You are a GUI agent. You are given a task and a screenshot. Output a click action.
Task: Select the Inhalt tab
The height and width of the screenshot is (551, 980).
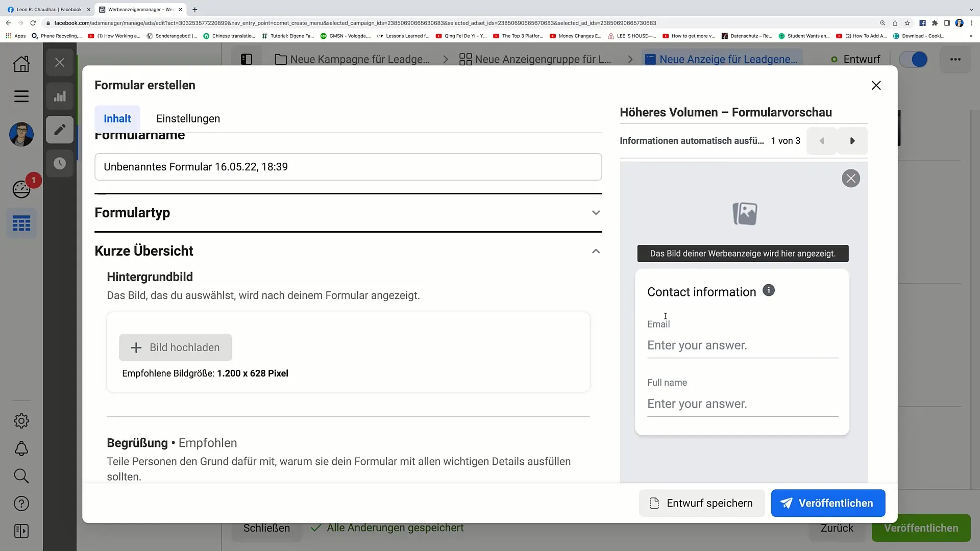click(x=118, y=118)
